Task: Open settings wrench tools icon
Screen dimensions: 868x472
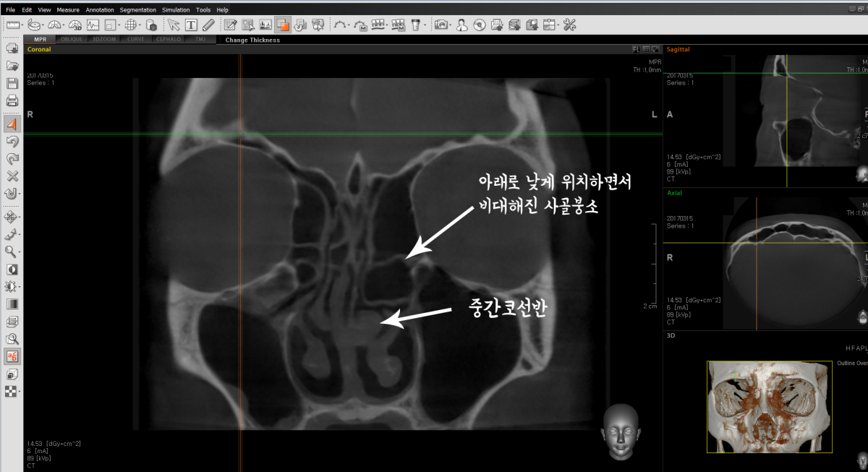Action: point(569,25)
